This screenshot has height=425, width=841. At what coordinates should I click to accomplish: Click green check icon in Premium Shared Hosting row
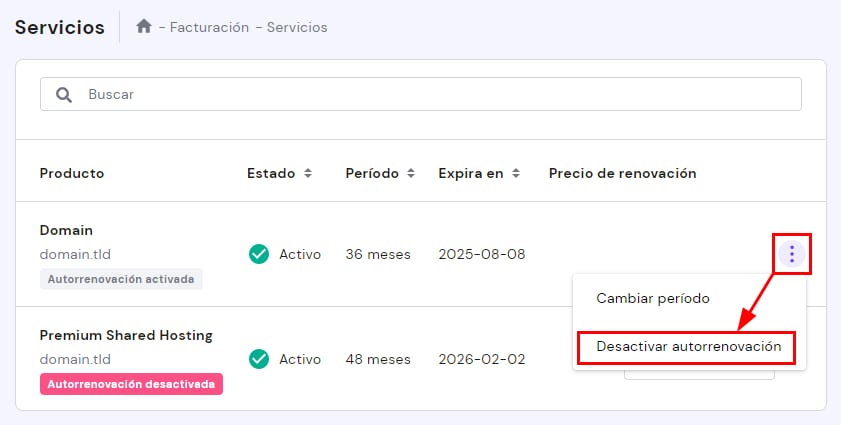(x=259, y=359)
